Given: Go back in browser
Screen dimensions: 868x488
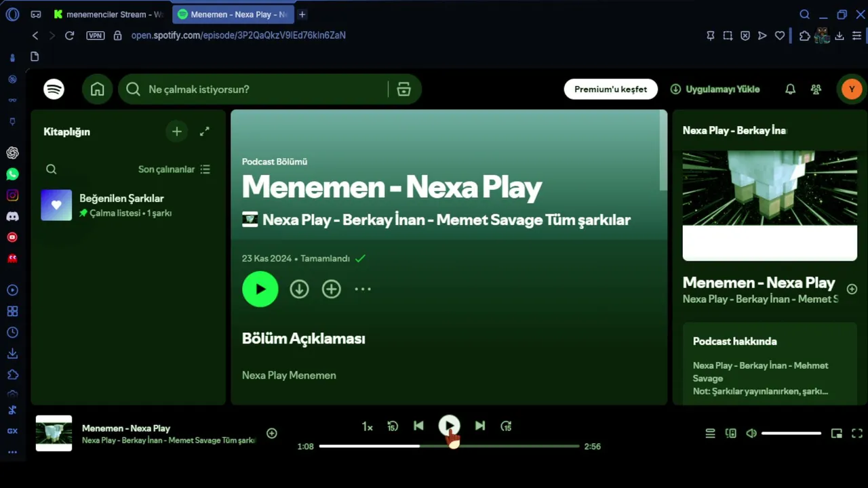Looking at the screenshot, I should (35, 35).
